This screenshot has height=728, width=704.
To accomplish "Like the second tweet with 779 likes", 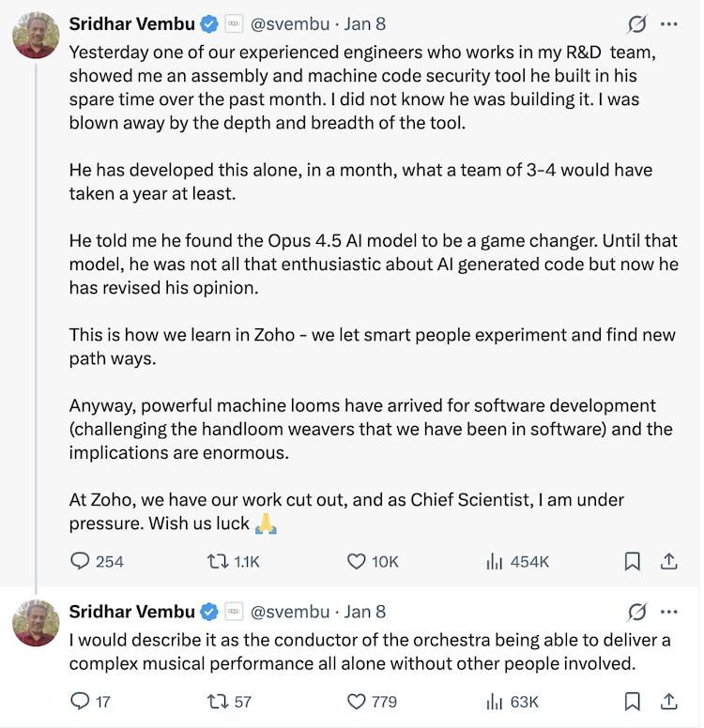I will click(357, 701).
